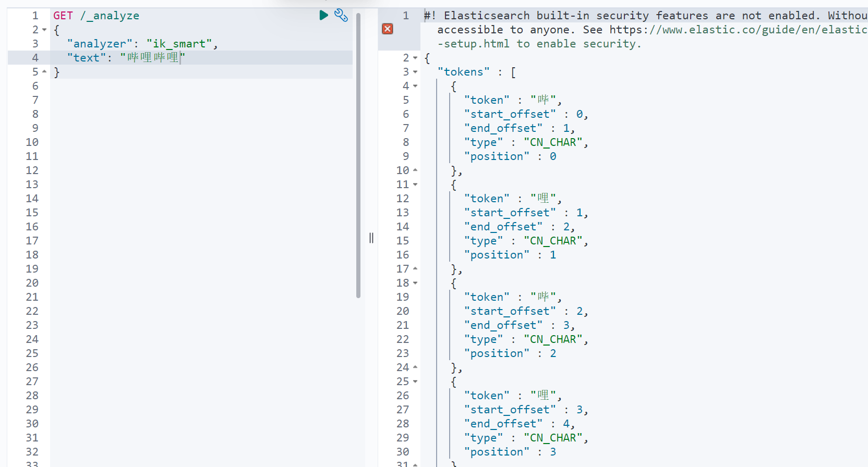Click the "text" key in the request body
Image resolution: width=868 pixels, height=467 pixels.
coord(87,58)
